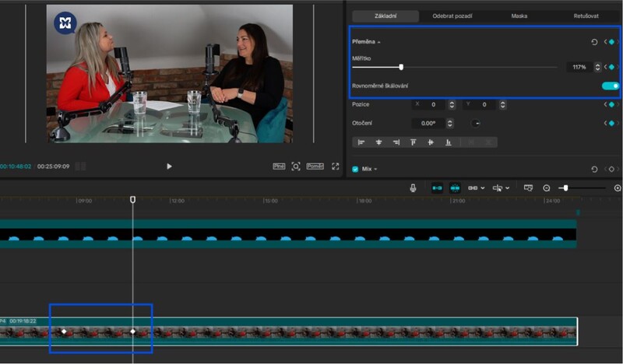Go to previous keyframe of Měřítko
Viewport: 623px width, 364px height.
coord(606,67)
